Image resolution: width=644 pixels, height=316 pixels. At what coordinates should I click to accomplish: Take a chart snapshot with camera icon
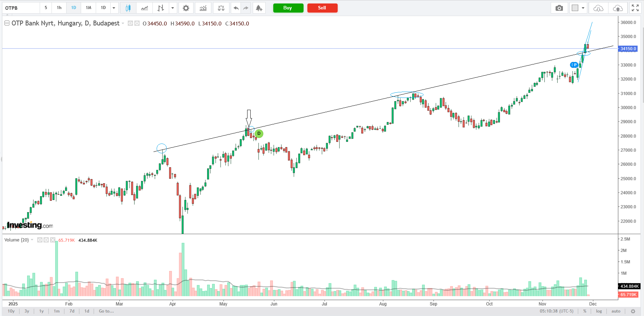tap(559, 8)
